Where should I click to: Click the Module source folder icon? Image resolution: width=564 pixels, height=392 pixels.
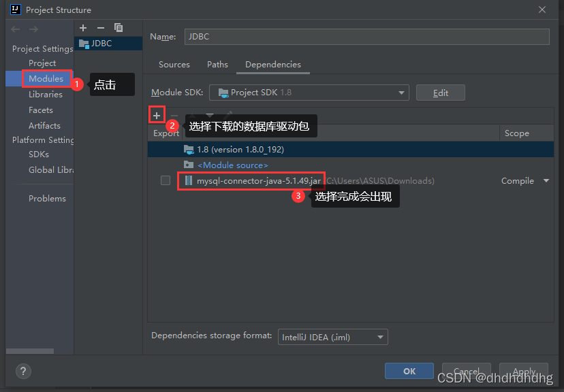pyautogui.click(x=189, y=165)
